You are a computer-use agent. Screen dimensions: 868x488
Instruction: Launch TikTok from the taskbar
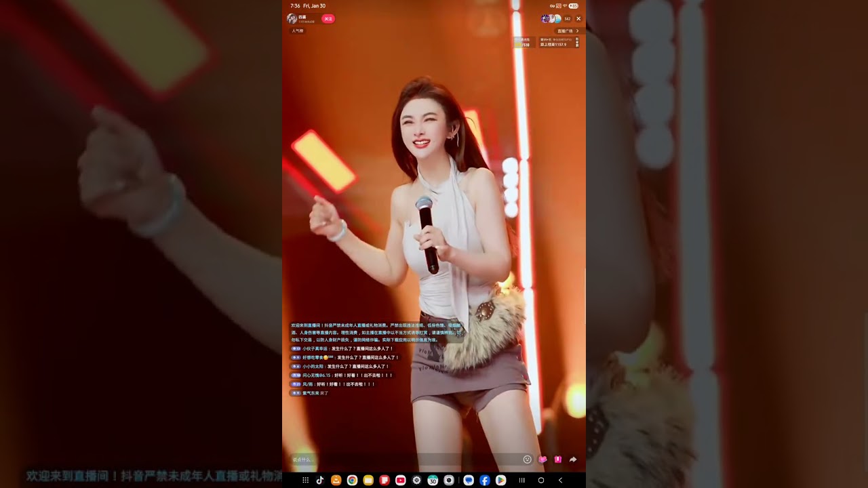point(320,480)
